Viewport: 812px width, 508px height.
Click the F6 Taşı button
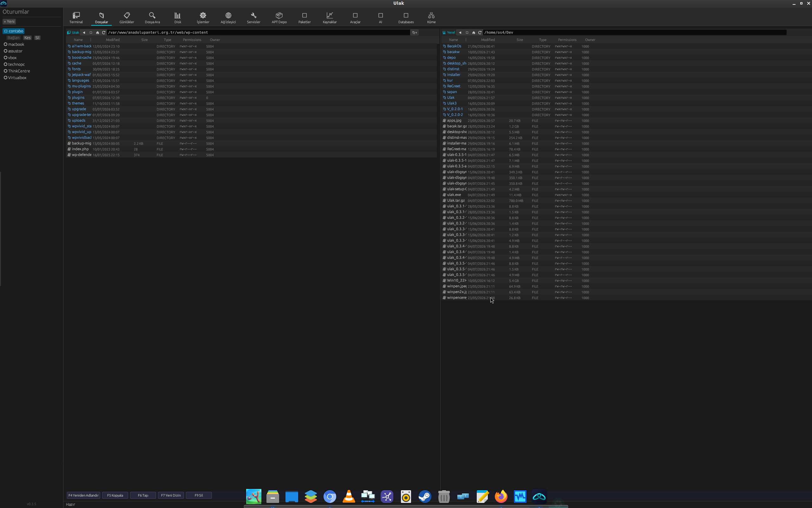[x=143, y=495]
